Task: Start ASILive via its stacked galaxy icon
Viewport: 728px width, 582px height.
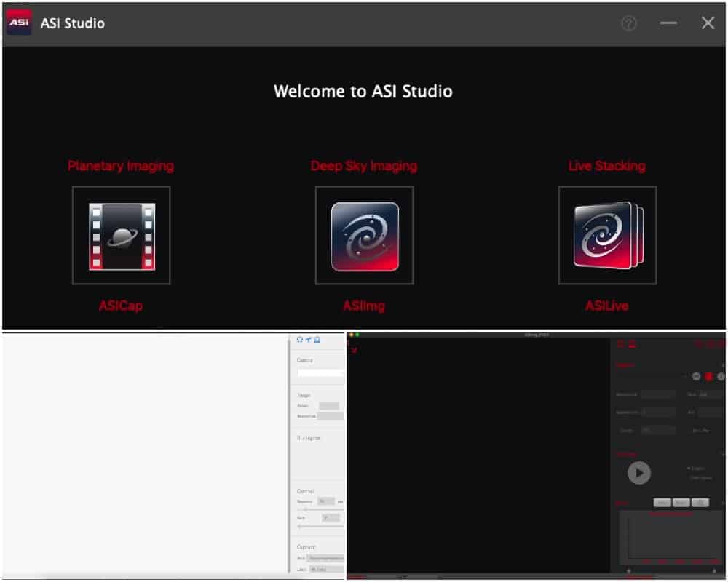Action: [607, 236]
